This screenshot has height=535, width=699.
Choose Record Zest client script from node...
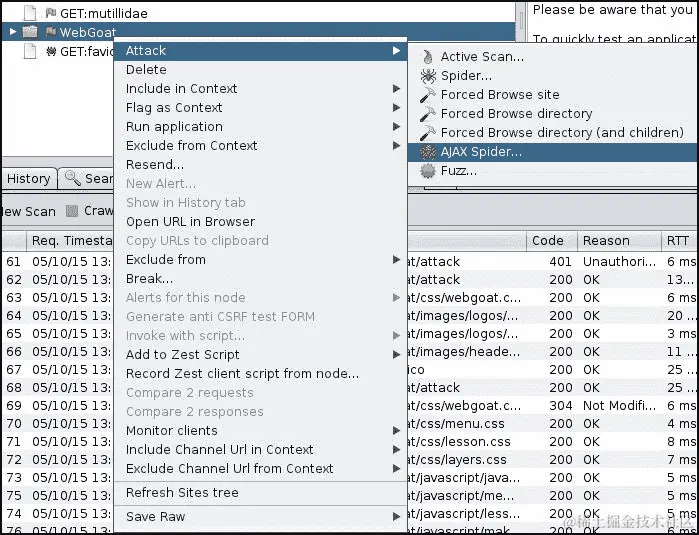pos(261,374)
